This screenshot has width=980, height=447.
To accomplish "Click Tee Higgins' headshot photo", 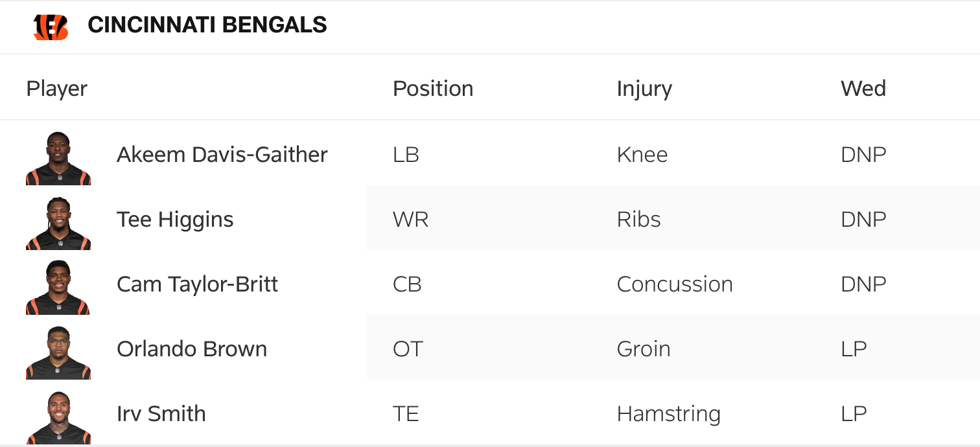I will [58, 223].
